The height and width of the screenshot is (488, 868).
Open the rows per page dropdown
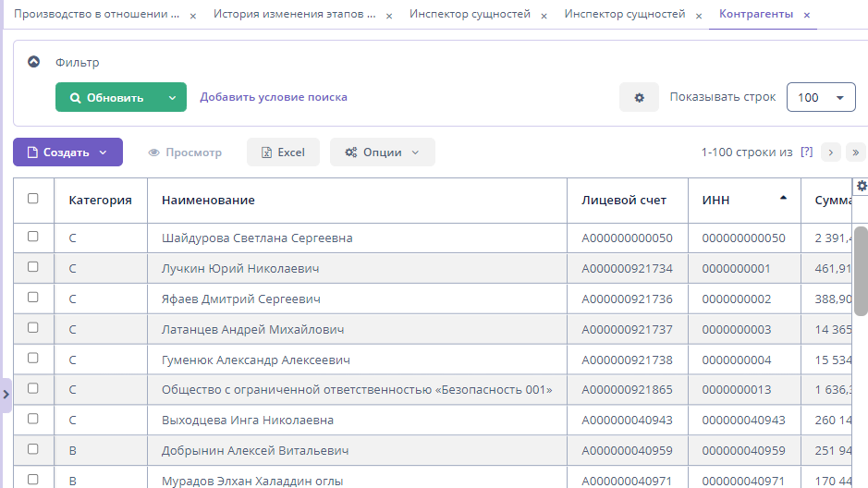tap(820, 97)
